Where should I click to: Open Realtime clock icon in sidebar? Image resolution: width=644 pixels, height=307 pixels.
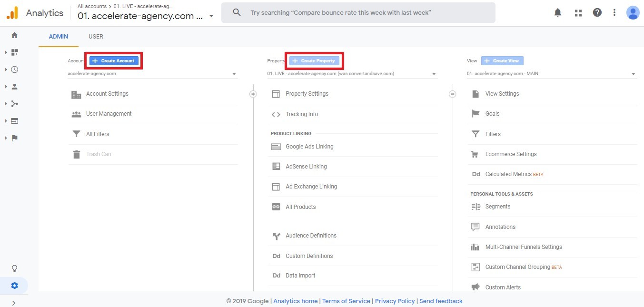[15, 69]
